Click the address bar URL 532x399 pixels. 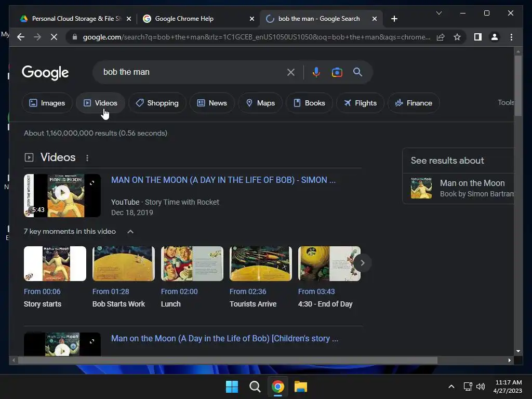(257, 37)
